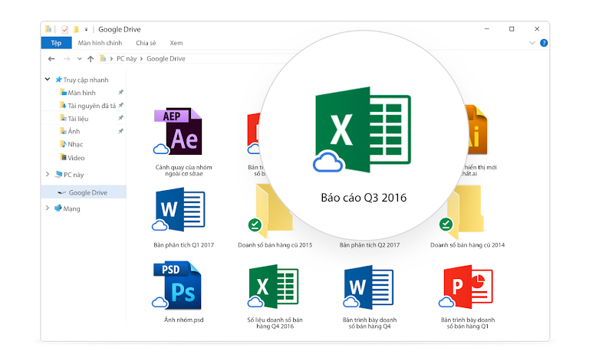Expand the Mạng tree node

[x=48, y=208]
